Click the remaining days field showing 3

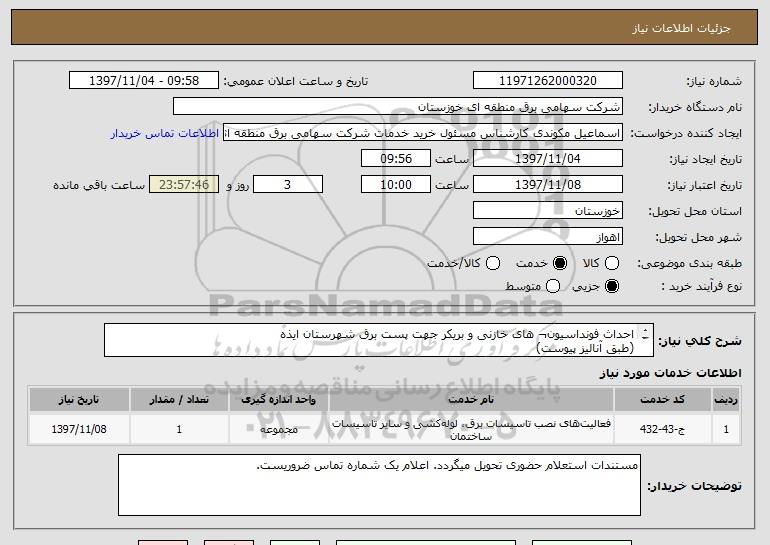(288, 185)
